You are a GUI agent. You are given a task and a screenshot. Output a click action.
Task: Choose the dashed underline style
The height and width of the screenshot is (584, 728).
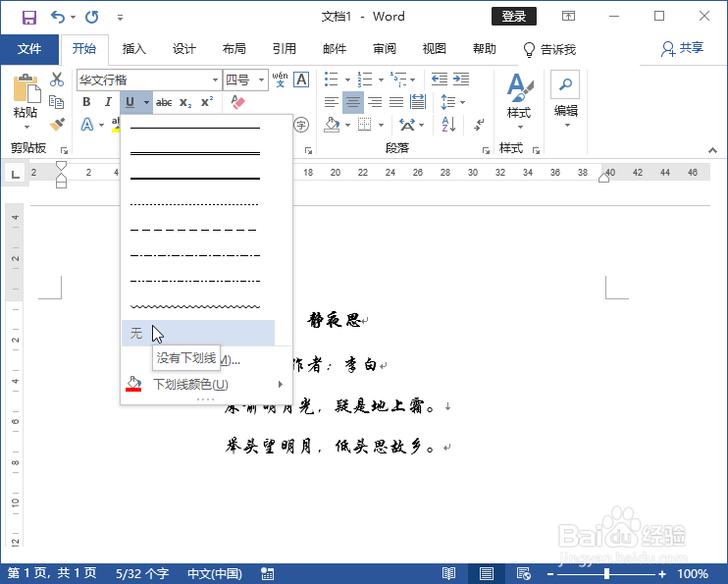pos(195,230)
